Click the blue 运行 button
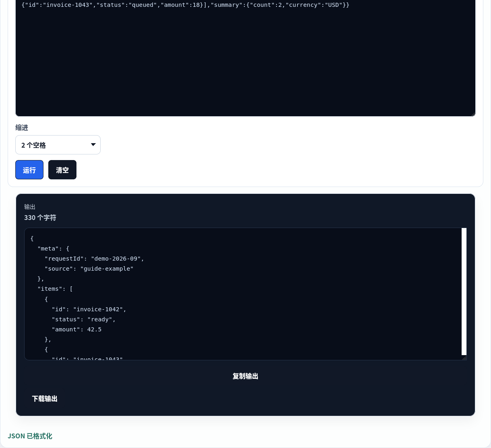Image resolution: width=491 pixels, height=448 pixels. [x=29, y=170]
